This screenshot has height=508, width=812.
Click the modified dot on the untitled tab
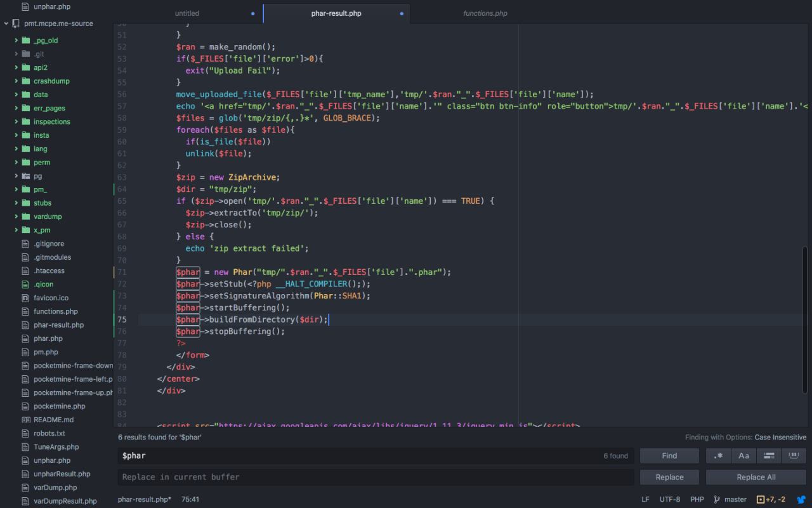tap(253, 13)
